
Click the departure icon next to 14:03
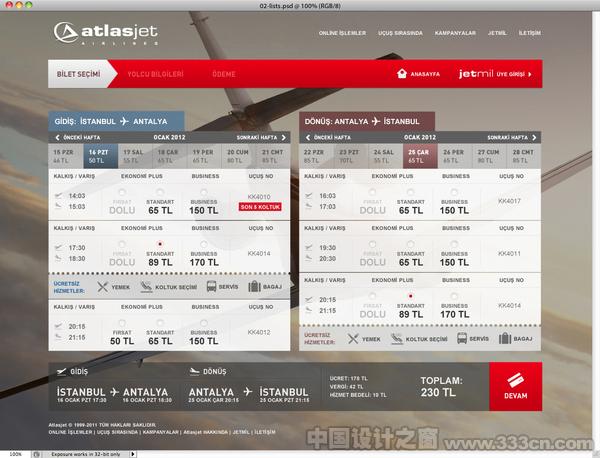coord(58,196)
